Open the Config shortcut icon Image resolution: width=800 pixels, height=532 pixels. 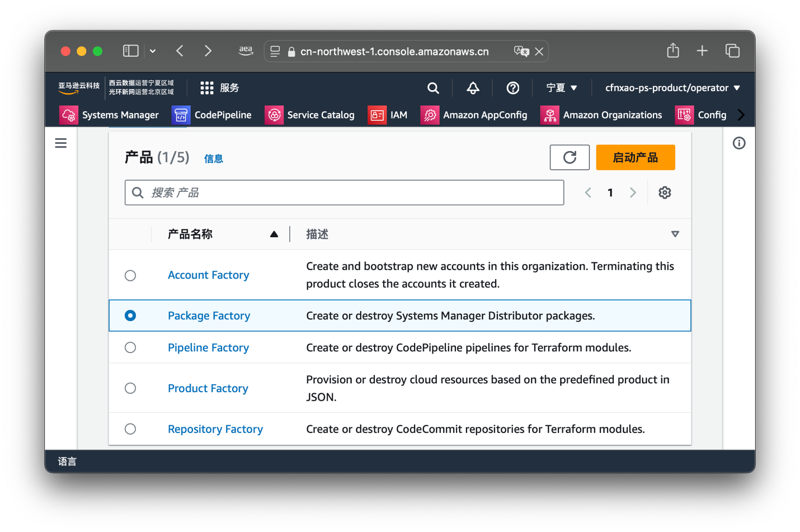click(x=684, y=115)
